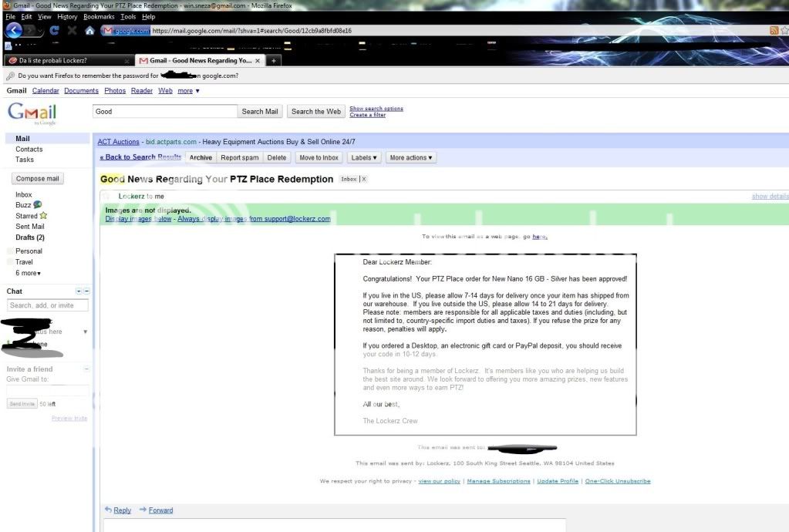The width and height of the screenshot is (789, 532).
Task: Click the Reply arrow icon
Action: coord(108,510)
